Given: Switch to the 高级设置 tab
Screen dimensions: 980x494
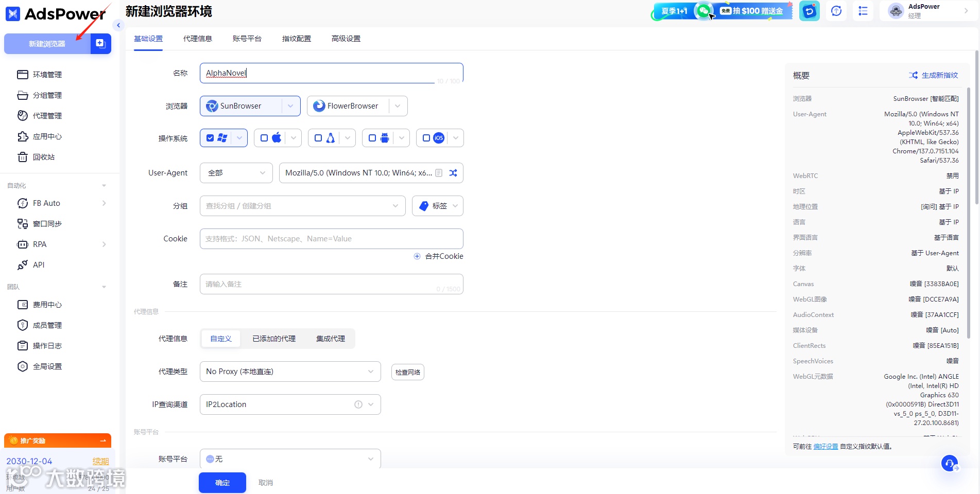Looking at the screenshot, I should click(346, 39).
